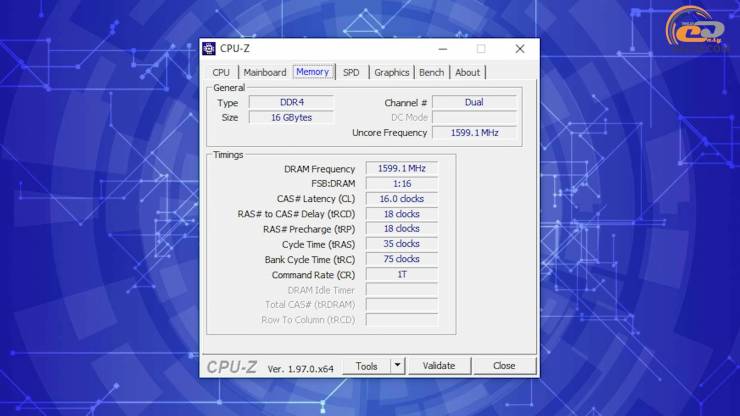Screen dimensions: 740x416
Task: Click the tRCD 18 clocks value
Action: click(402, 214)
